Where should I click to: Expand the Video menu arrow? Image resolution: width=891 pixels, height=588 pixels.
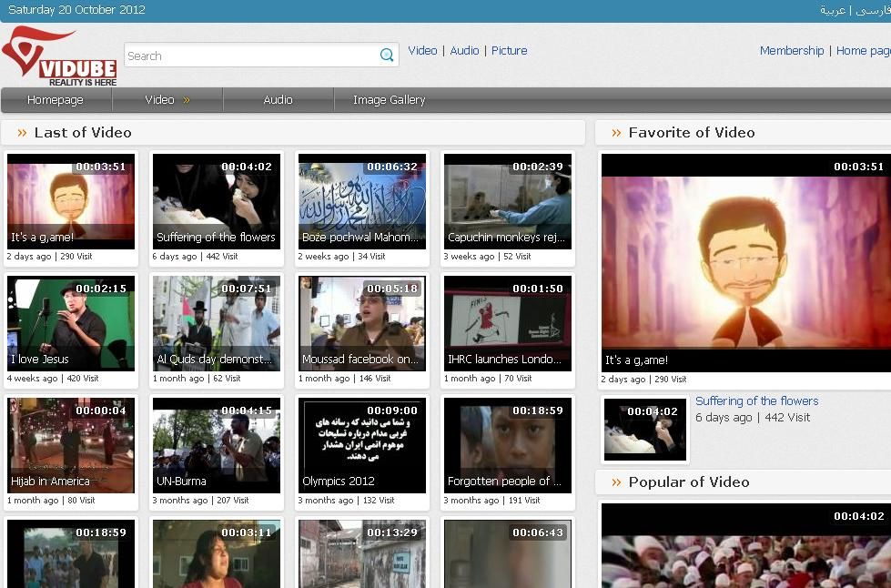tap(187, 100)
